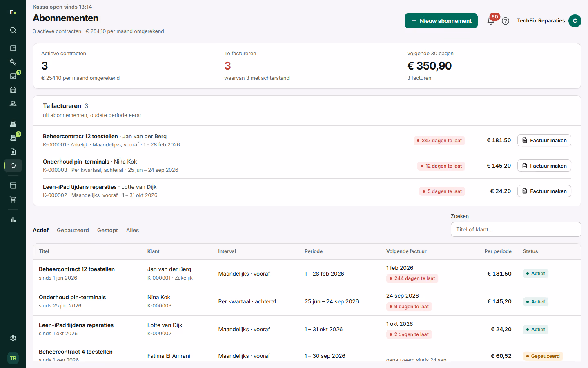Click the app logo in the sidebar
This screenshot has height=368, width=588.
[x=13, y=12]
